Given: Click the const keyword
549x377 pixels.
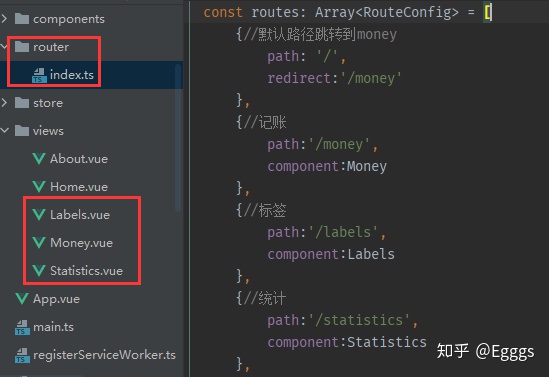Looking at the screenshot, I should click(x=223, y=12).
